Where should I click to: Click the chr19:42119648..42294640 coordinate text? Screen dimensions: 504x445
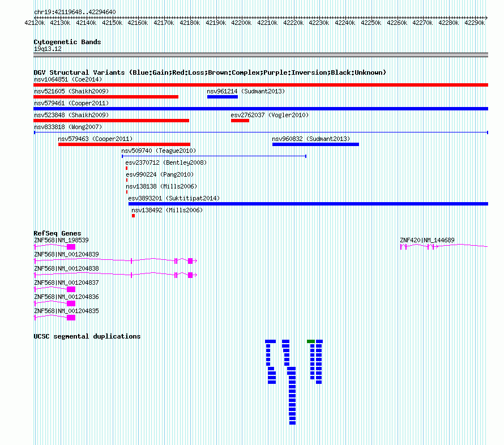click(x=75, y=12)
